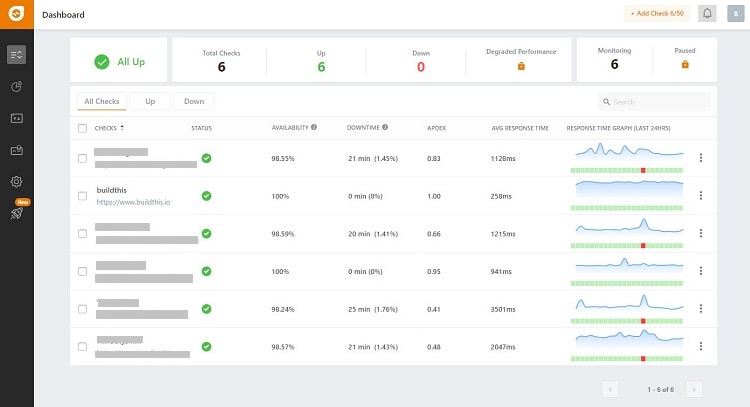
Task: Click the buildthis response time graph
Action: 629,189
